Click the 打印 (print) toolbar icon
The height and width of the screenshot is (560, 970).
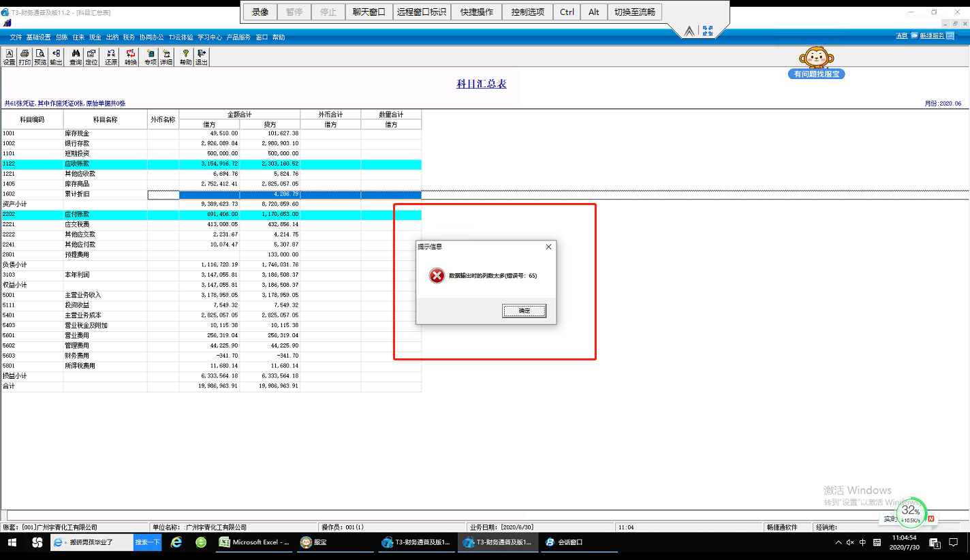point(25,57)
